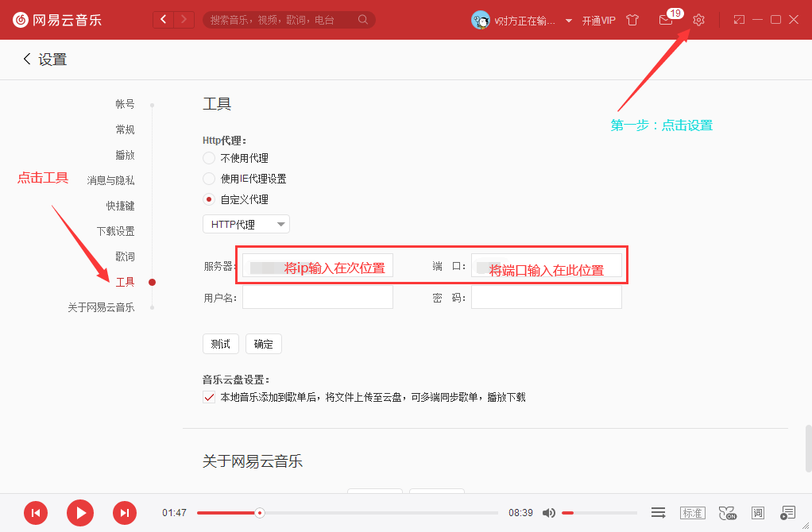The height and width of the screenshot is (532, 812).
Task: Click the 标准 sound quality button
Action: 692,513
